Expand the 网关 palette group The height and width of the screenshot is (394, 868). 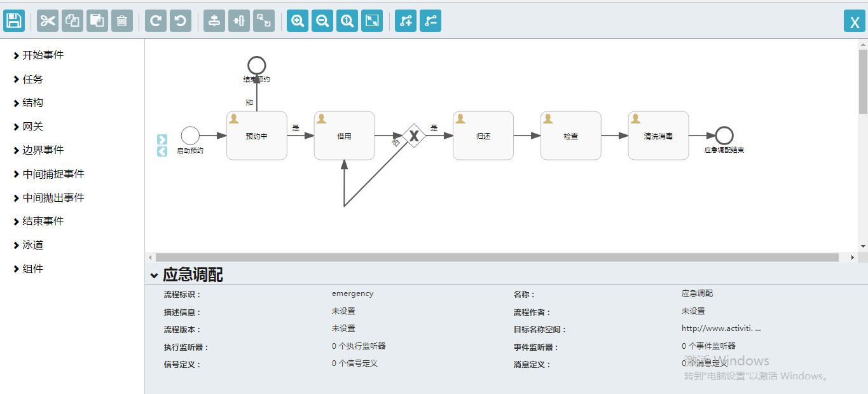(x=28, y=127)
